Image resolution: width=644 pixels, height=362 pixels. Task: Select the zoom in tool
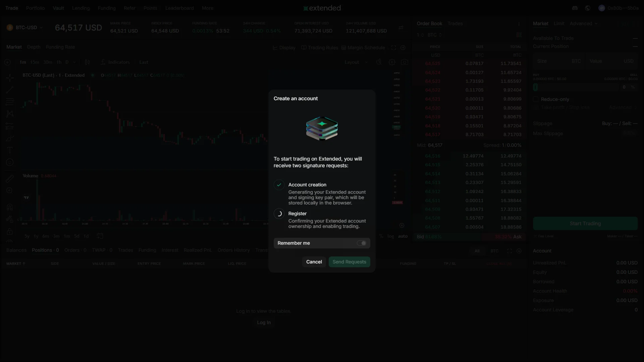pyautogui.click(x=10, y=191)
